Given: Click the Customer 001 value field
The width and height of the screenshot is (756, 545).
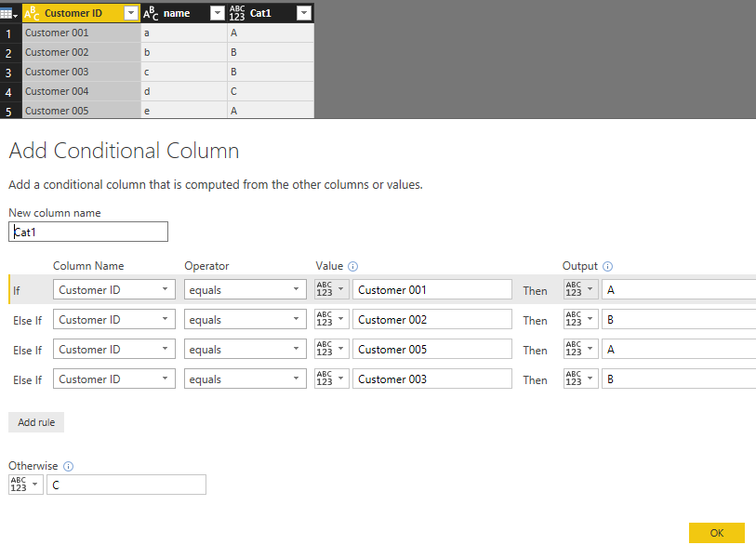Looking at the screenshot, I should coord(432,290).
